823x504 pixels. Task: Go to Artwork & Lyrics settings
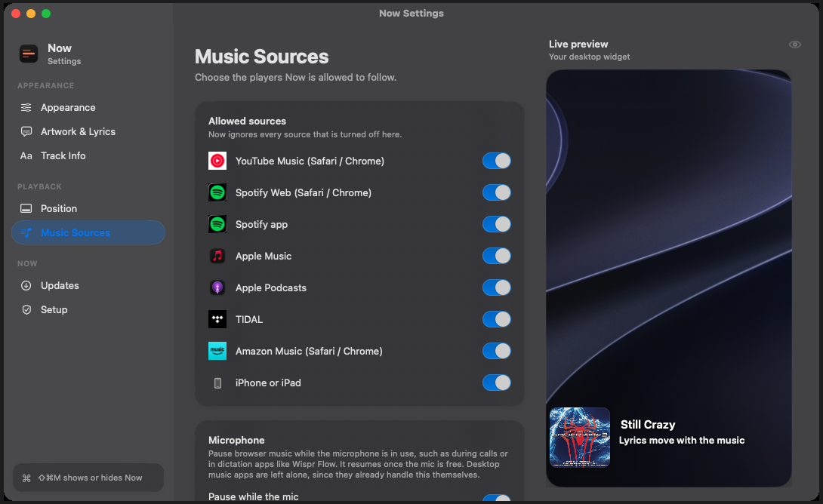88,131
